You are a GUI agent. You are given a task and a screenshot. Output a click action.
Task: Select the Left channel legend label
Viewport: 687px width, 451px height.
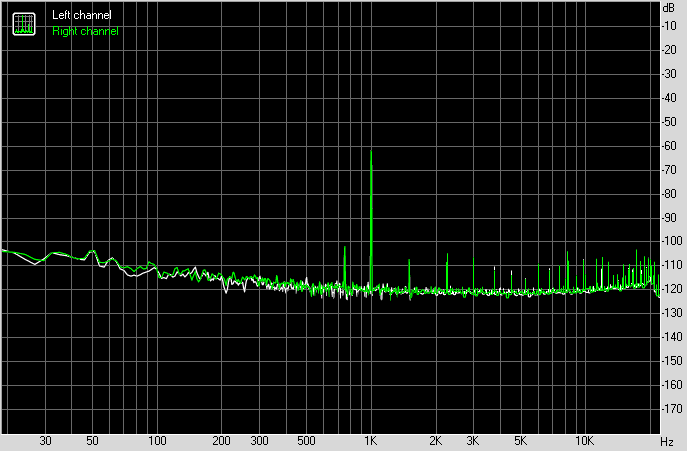(81, 15)
